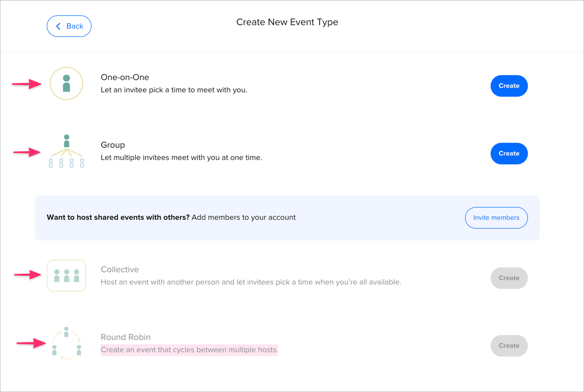Click the shared events banner message

point(171,217)
